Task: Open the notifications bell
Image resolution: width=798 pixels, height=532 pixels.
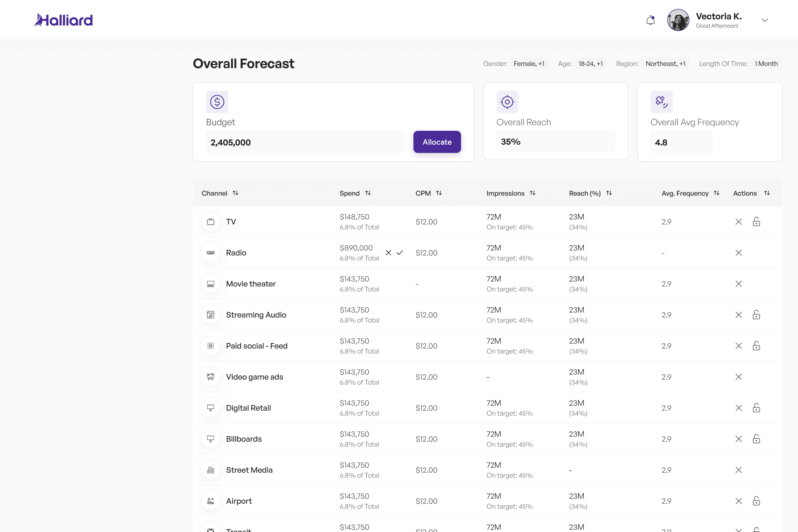Action: (x=650, y=20)
